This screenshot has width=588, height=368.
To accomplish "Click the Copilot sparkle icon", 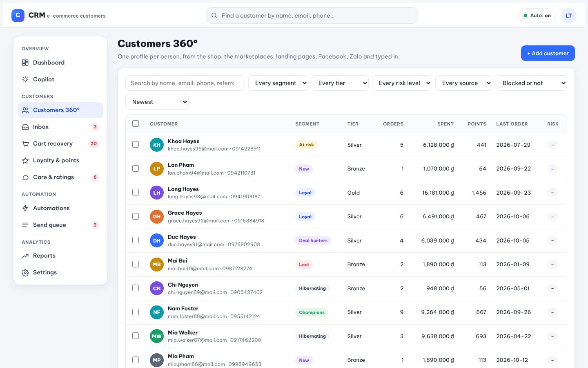I will [x=25, y=79].
